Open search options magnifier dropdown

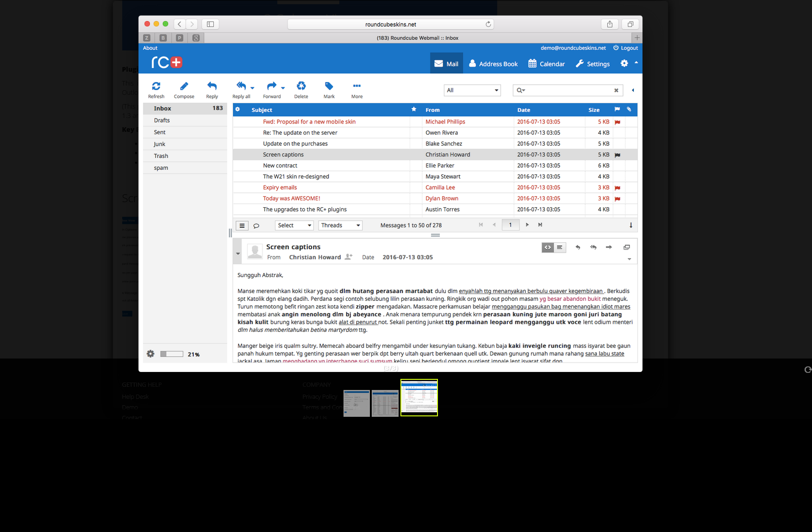(521, 90)
